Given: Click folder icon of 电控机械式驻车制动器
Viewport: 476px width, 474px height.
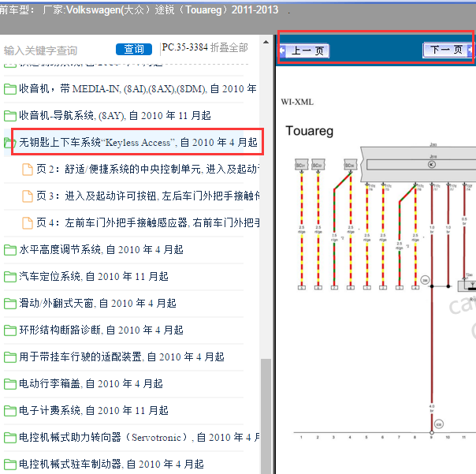Looking at the screenshot, I should coord(10,465).
